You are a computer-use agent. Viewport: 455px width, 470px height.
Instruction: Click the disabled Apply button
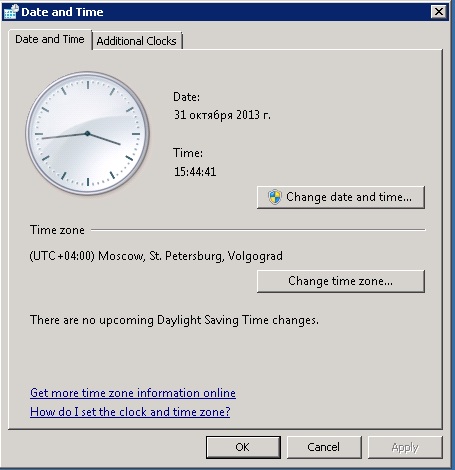(x=405, y=447)
